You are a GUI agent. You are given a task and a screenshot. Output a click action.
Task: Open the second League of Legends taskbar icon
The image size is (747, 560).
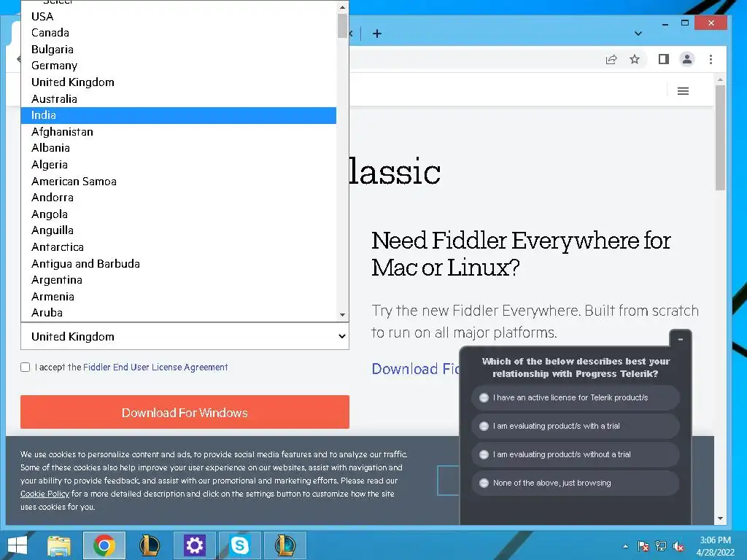(x=285, y=545)
